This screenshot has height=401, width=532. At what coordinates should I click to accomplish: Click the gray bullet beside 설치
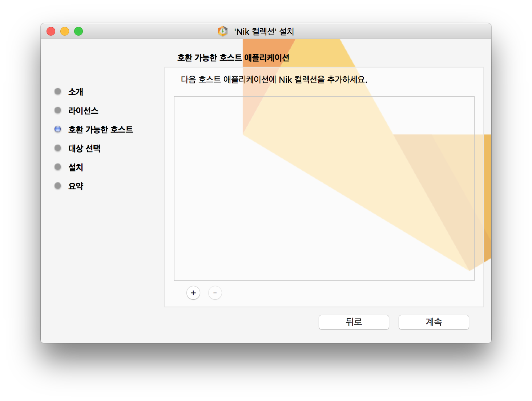coord(58,167)
